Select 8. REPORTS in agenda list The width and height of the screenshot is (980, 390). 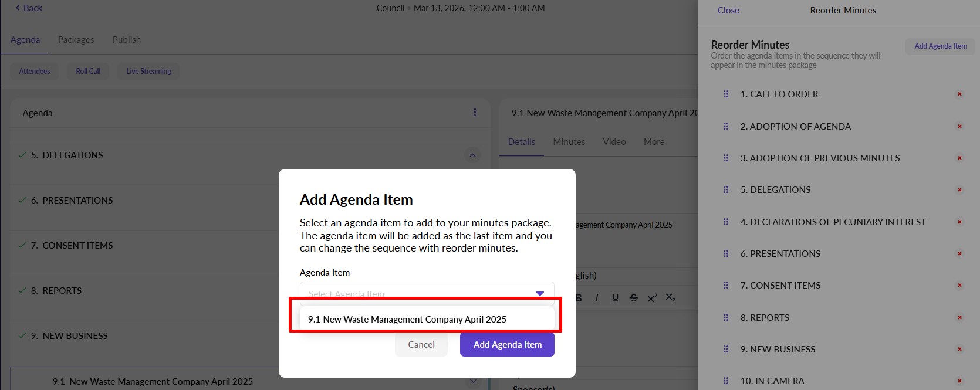[x=62, y=291]
